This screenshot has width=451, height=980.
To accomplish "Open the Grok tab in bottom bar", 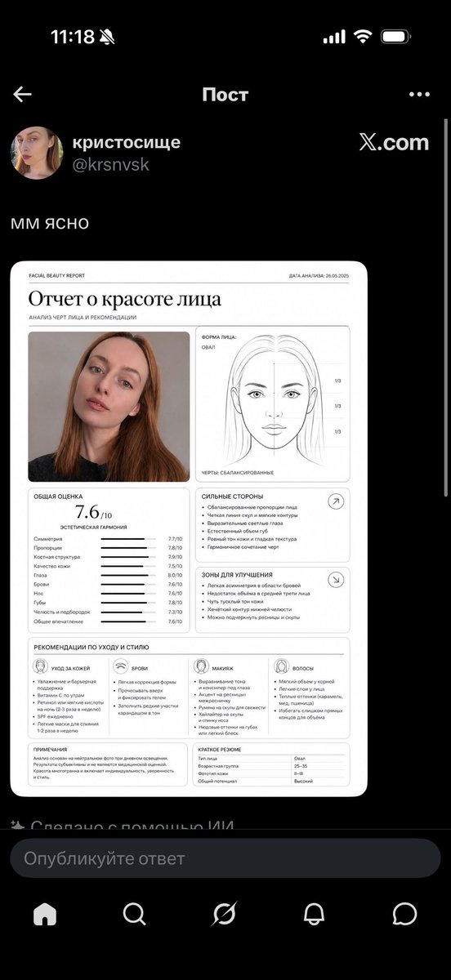I will 224,914.
